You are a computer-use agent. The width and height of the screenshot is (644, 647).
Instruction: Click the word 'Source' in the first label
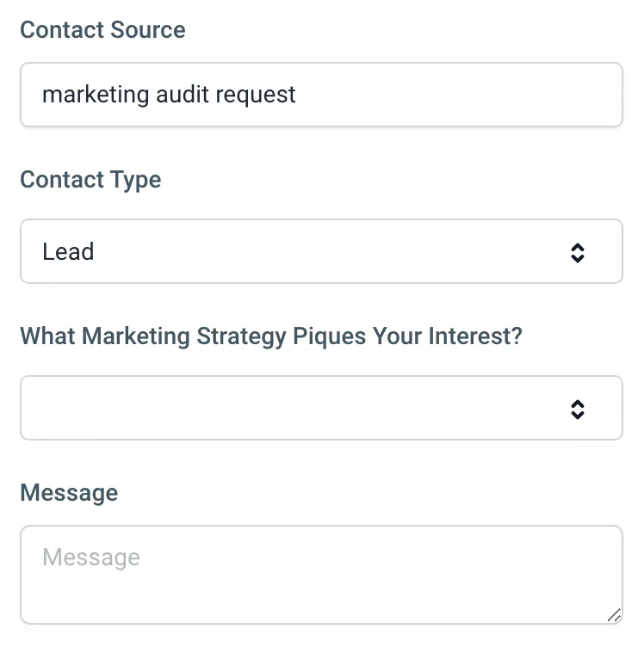146,30
